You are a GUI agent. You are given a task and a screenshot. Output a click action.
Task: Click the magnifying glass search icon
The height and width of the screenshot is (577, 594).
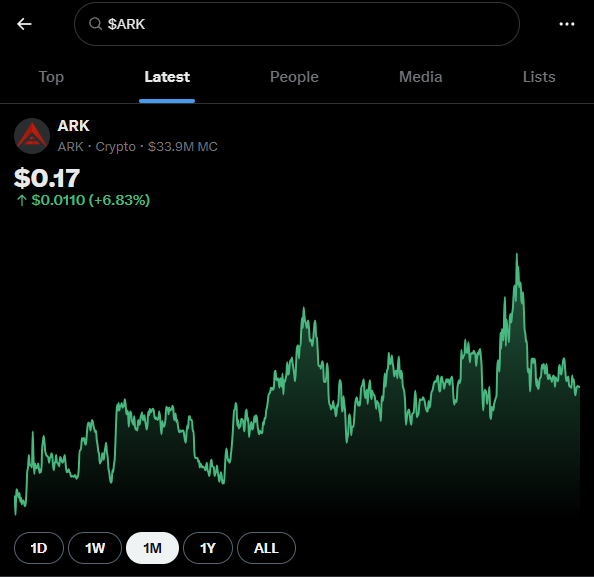pos(95,24)
